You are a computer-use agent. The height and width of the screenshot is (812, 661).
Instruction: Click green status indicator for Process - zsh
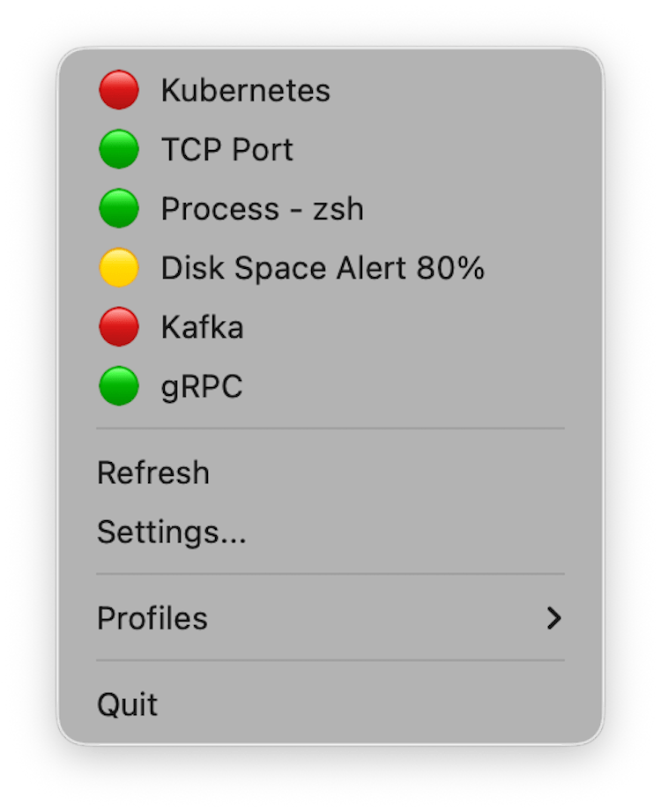(x=118, y=209)
